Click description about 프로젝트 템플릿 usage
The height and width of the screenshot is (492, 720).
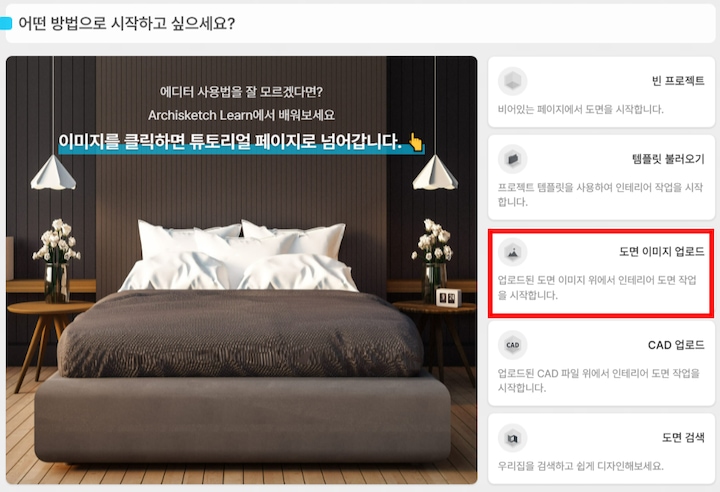click(x=600, y=195)
